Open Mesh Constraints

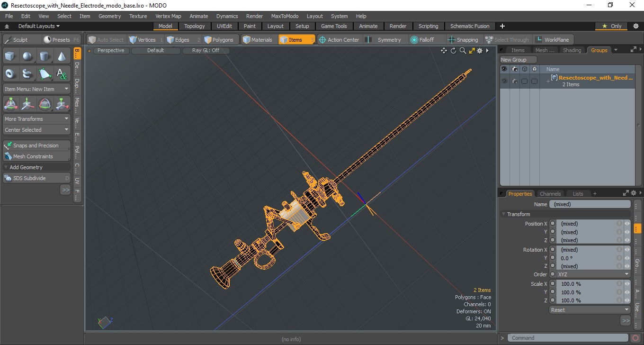pyautogui.click(x=36, y=156)
